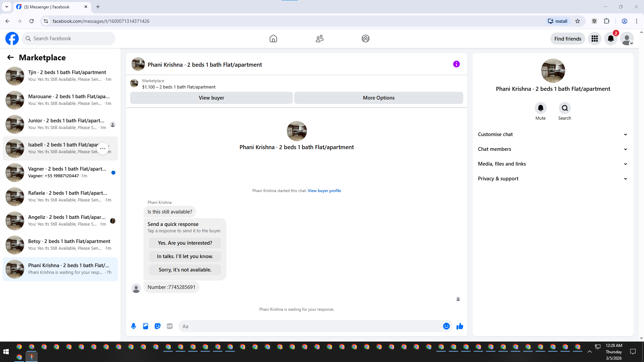Open the Tÿn conversation
This screenshot has height=362, width=644.
(x=60, y=76)
